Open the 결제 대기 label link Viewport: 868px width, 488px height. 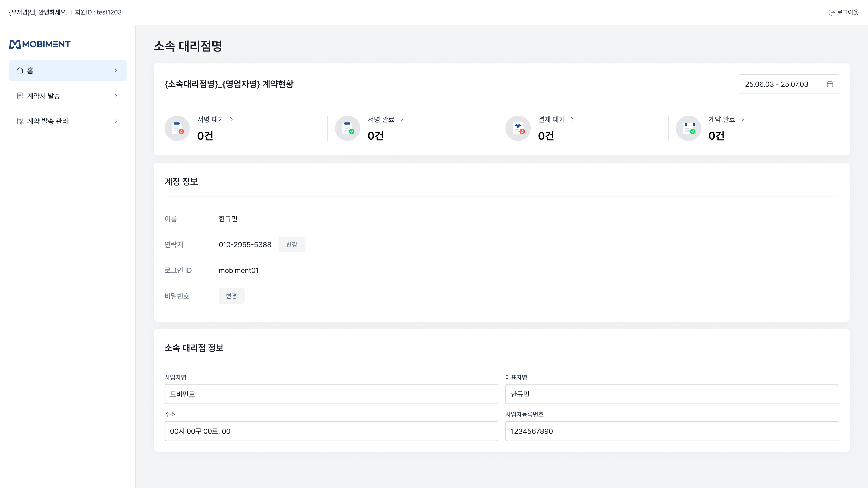point(552,119)
